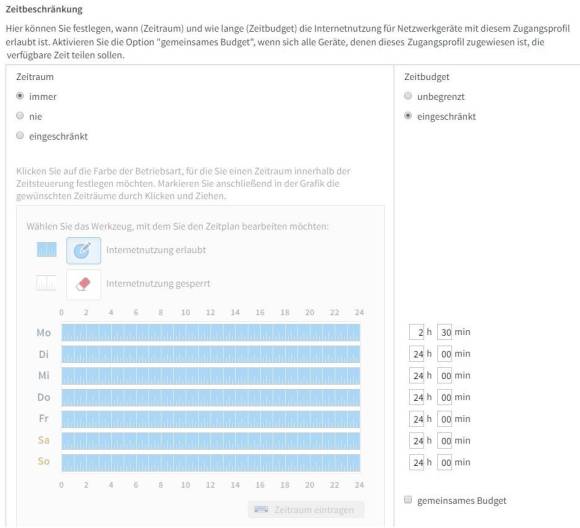Click the 'Zeitraum eintragen' button
Image resolution: width=580 pixels, height=528 pixels.
306,510
